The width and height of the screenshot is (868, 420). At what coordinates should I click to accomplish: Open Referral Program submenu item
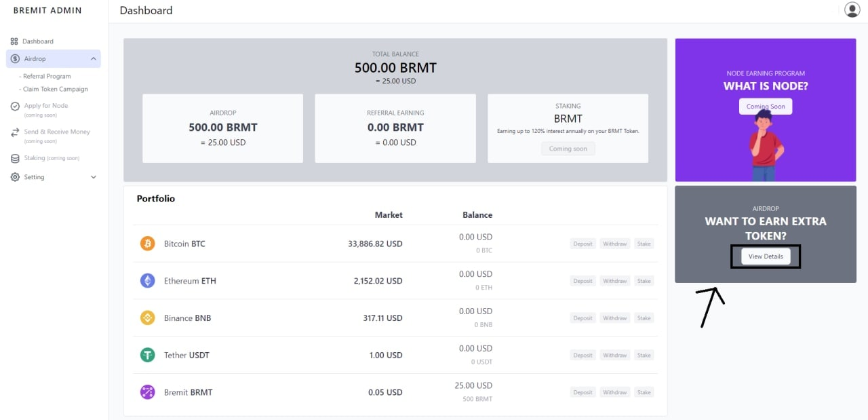point(47,77)
